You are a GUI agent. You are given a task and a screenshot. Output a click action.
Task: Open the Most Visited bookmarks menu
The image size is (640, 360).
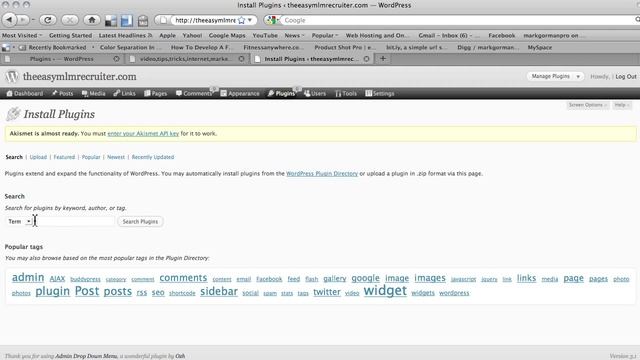coord(22,36)
